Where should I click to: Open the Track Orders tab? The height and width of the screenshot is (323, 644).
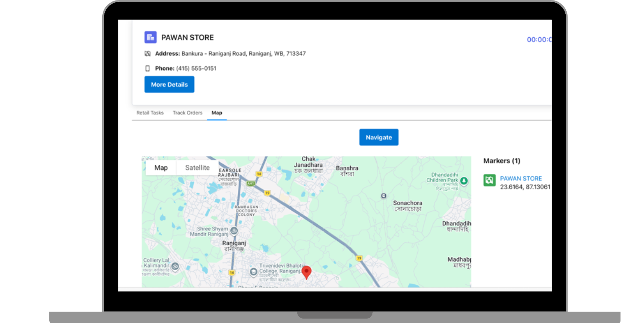click(188, 113)
